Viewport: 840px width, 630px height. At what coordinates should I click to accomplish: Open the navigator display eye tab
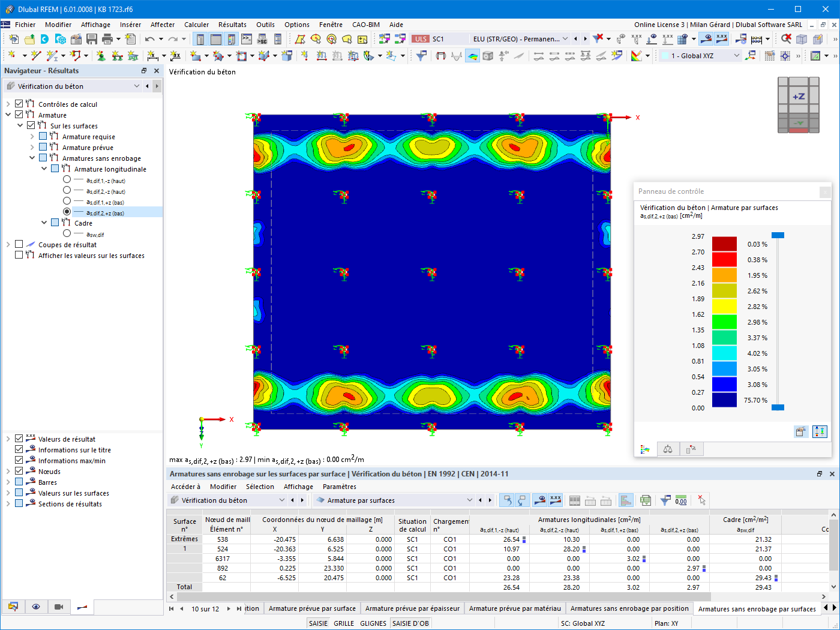[36, 607]
